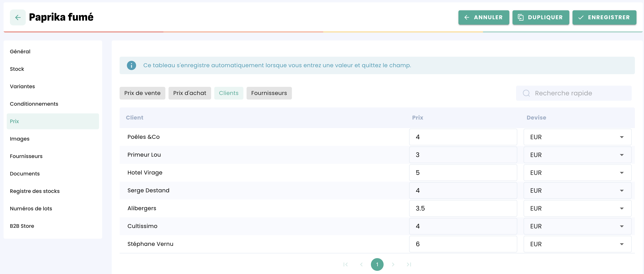
Task: Open Registre des stocks in sidebar
Action: (35, 191)
